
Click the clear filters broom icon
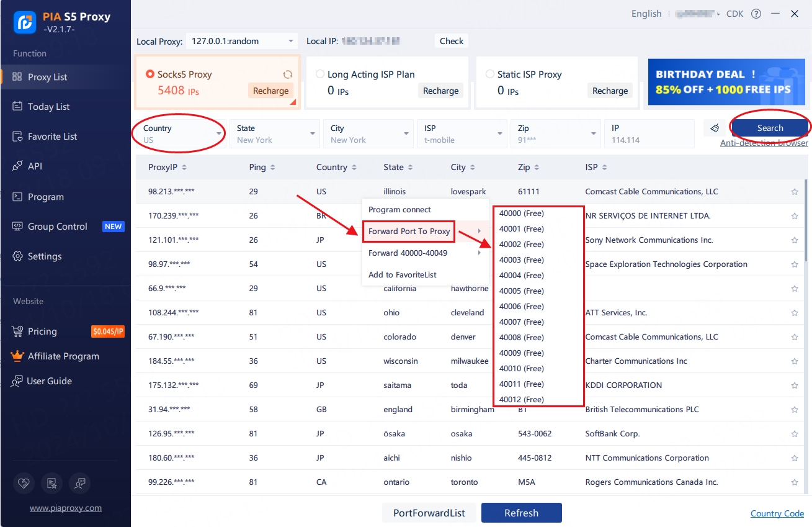point(715,128)
